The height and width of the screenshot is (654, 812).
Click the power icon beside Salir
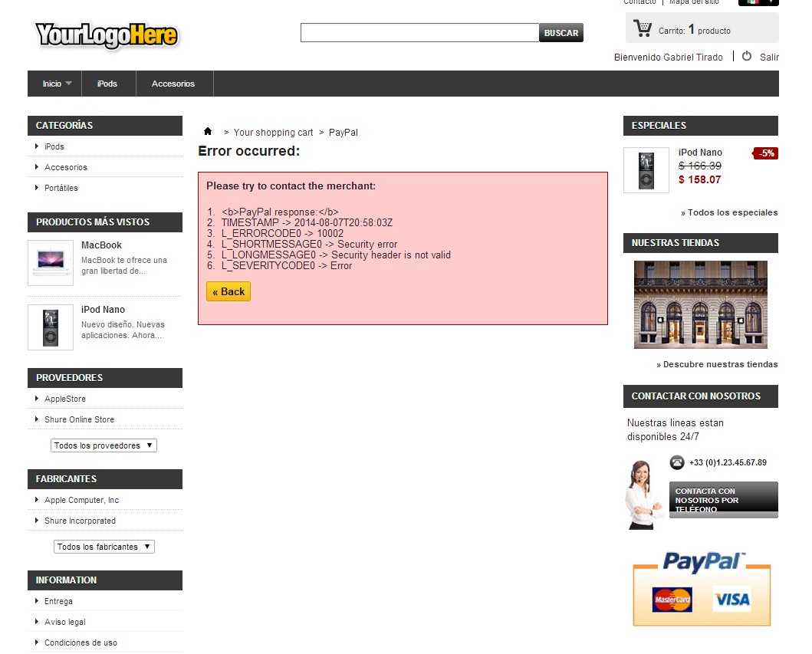click(747, 56)
